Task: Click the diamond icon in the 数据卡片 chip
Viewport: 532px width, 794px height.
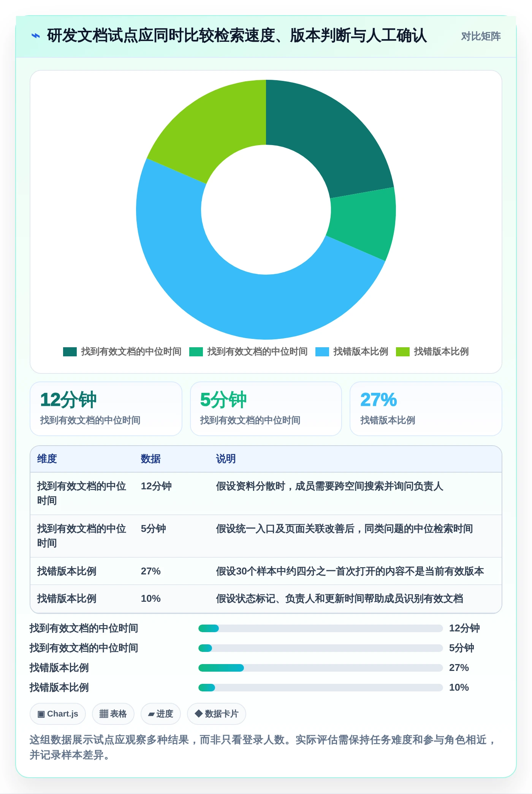Action: tap(198, 714)
